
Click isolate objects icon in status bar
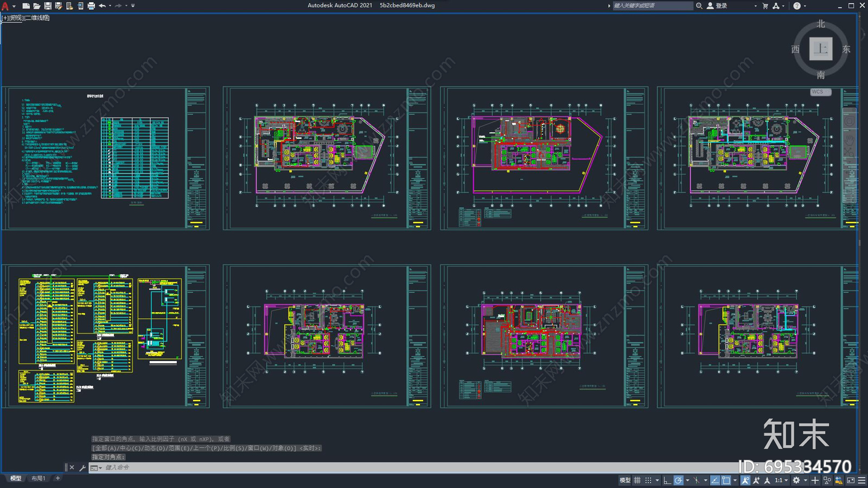tap(827, 480)
